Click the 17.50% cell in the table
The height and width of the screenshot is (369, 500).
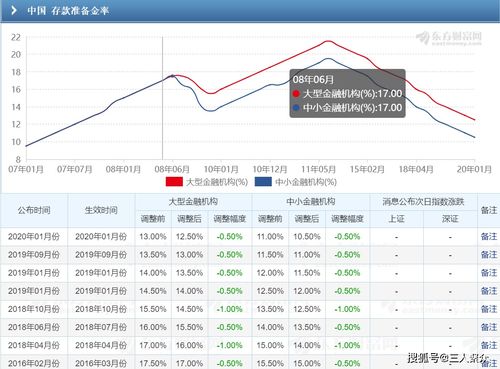(153, 363)
